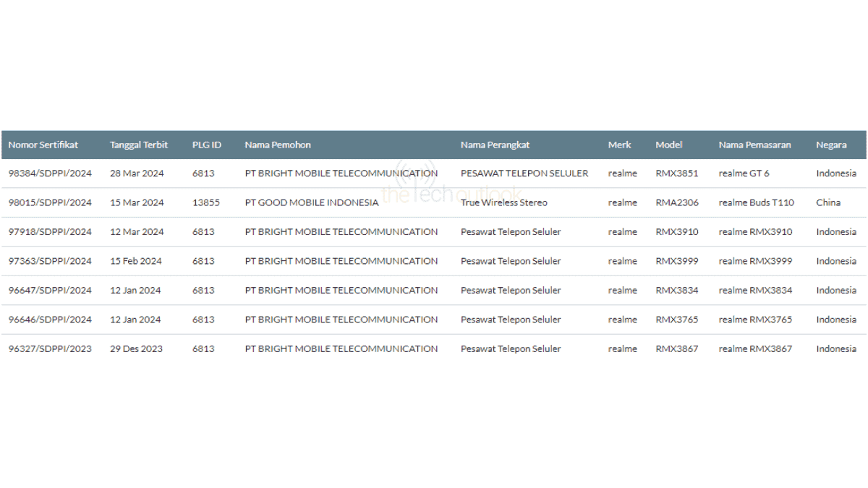Select the PLG ID column header

[x=207, y=145]
